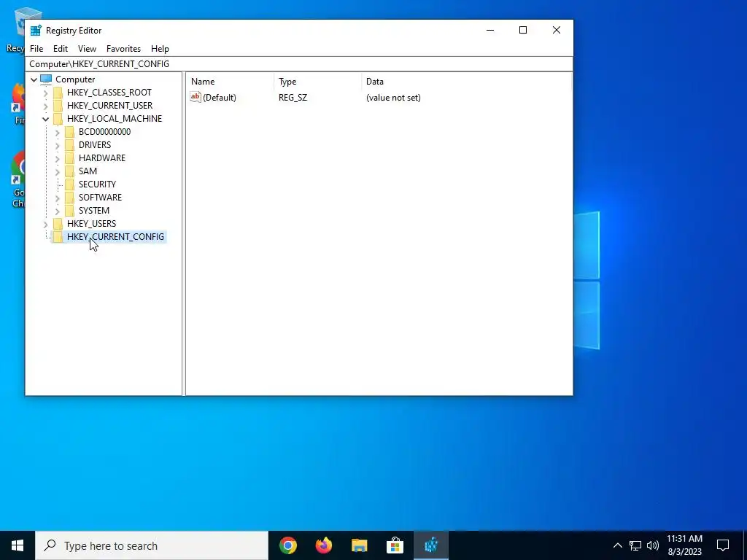Select the HKEY_CURRENT_USER key label
Image resolution: width=747 pixels, height=560 pixels.
tap(109, 105)
